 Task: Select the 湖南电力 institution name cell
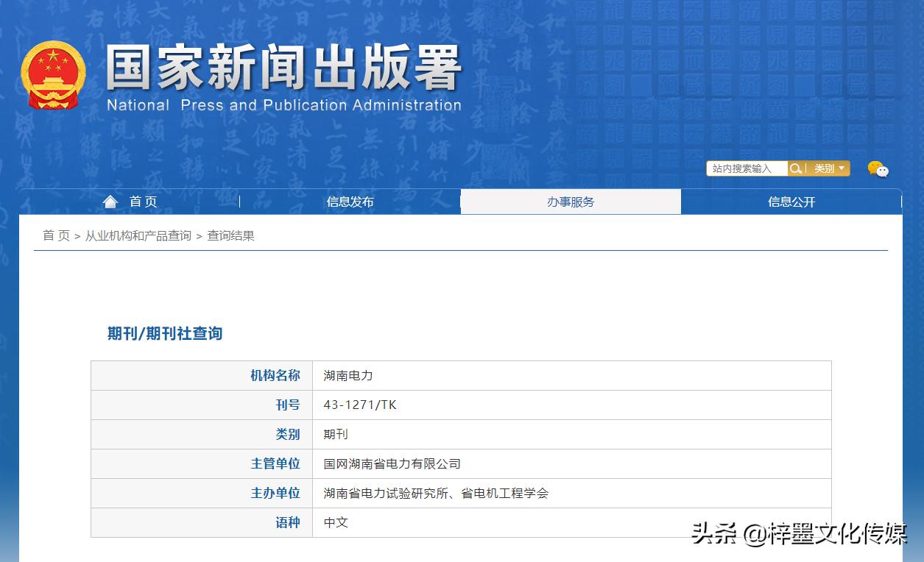(348, 375)
